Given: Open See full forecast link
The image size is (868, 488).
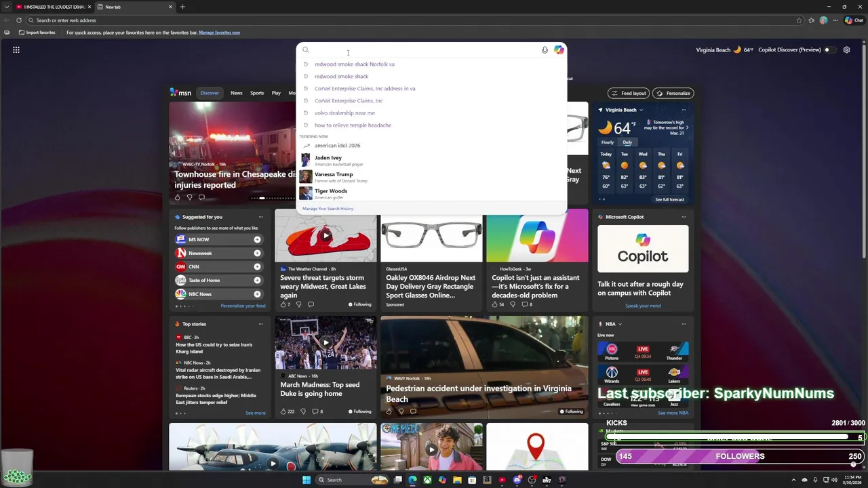Looking at the screenshot, I should click(669, 200).
